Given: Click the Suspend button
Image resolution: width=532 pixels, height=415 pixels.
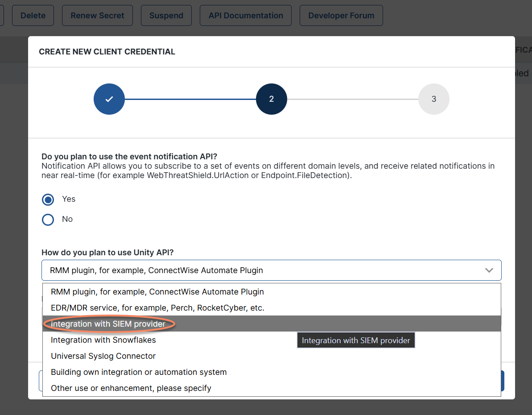Looking at the screenshot, I should pyautogui.click(x=166, y=15).
